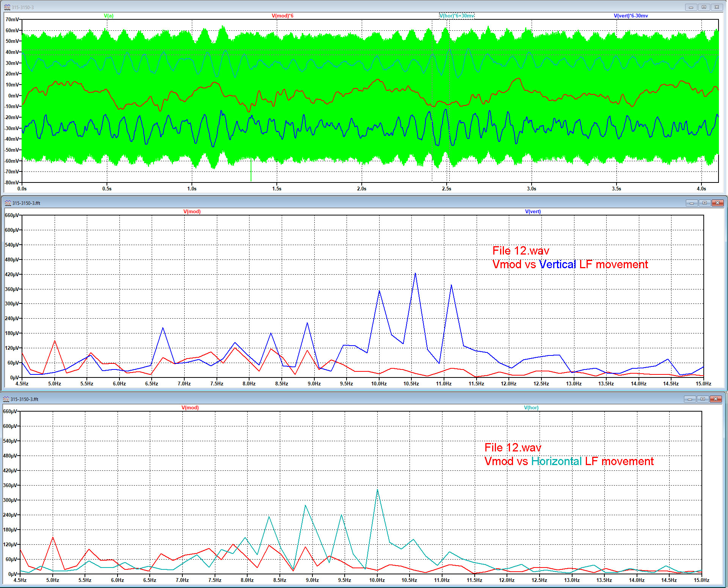Select the red V(mod)*6 trace label

(x=282, y=16)
